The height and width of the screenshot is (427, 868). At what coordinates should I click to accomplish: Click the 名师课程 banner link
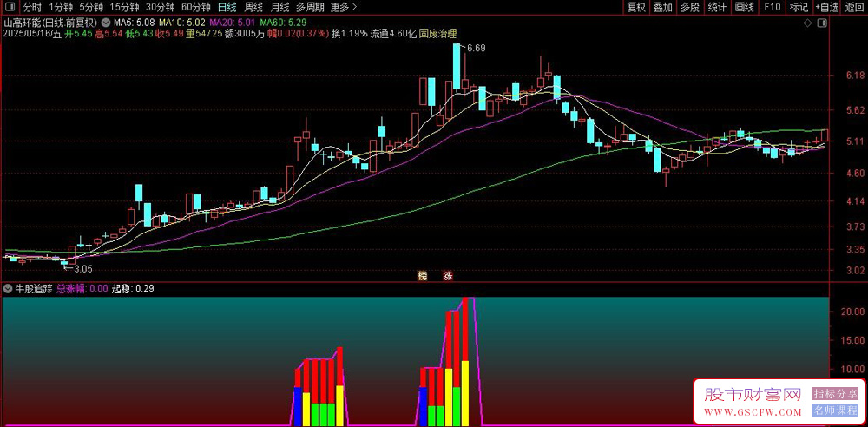[x=835, y=411]
